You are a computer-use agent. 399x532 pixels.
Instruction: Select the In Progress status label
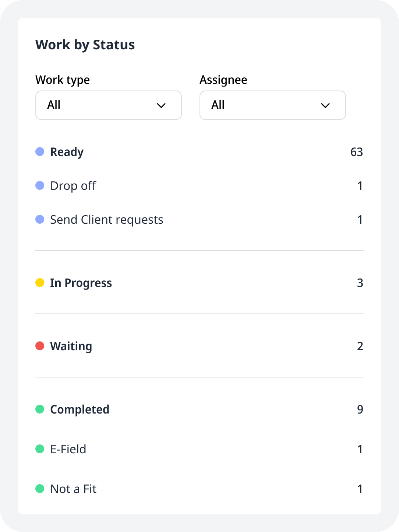point(81,283)
